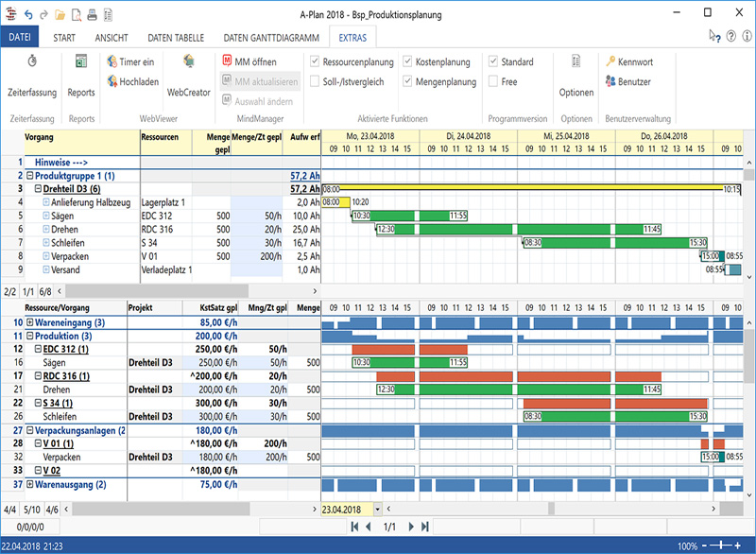Switch to the DATEN GANTTDIAGRAMM tab
This screenshot has width=756, height=554.
click(x=271, y=38)
